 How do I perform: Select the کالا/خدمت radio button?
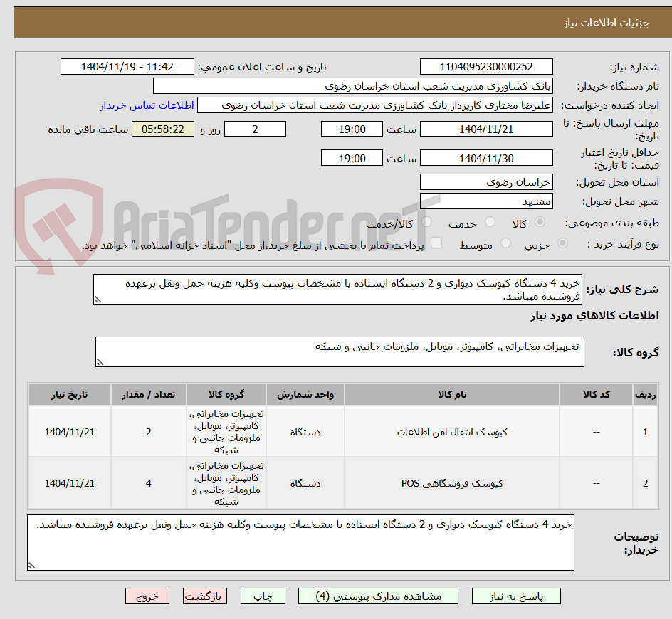click(x=426, y=221)
